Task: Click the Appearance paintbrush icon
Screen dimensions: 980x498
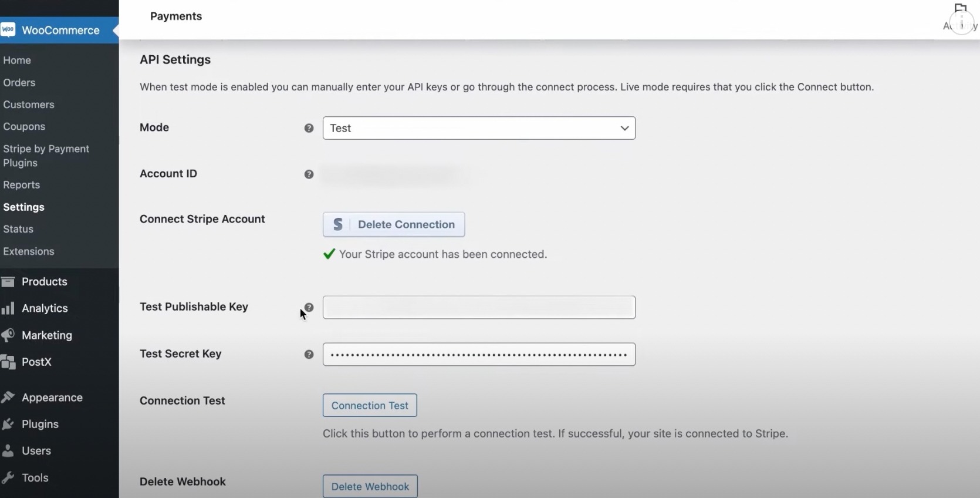Action: coord(8,398)
